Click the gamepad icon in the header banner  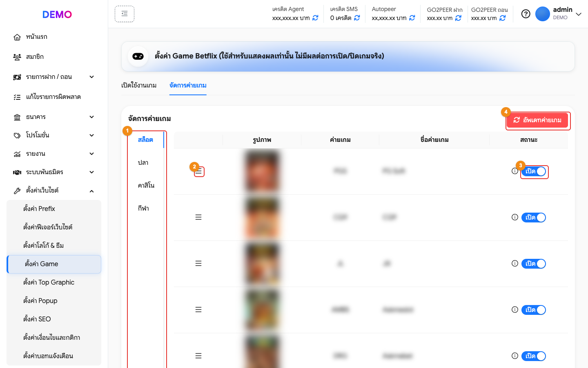click(138, 56)
